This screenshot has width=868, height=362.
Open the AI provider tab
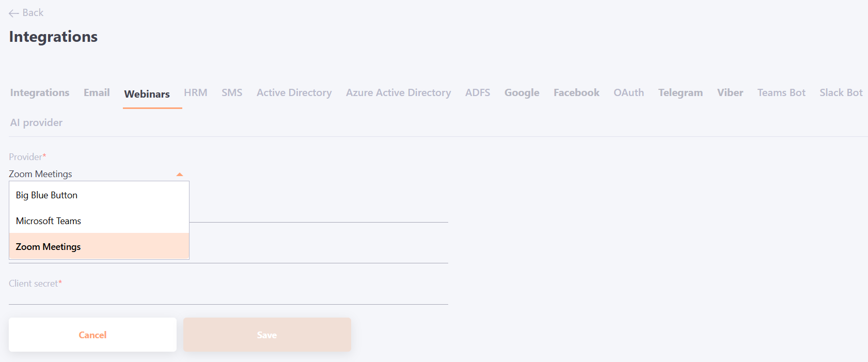point(36,123)
